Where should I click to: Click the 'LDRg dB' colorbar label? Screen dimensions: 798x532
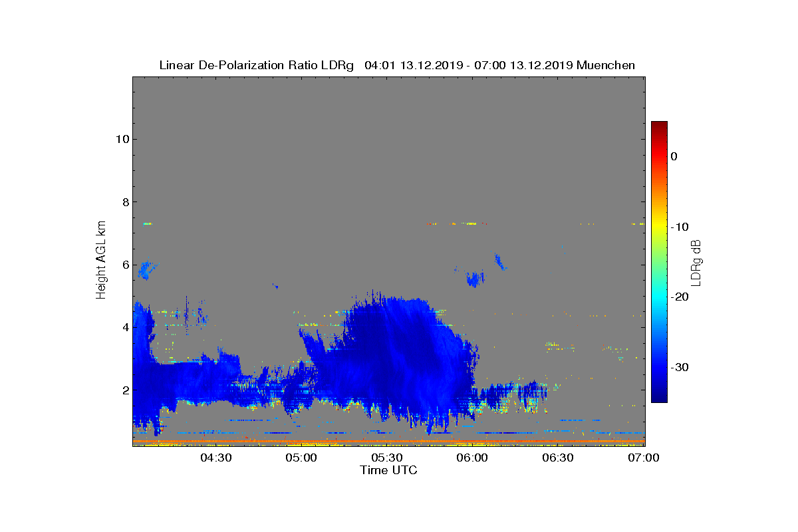tap(697, 263)
